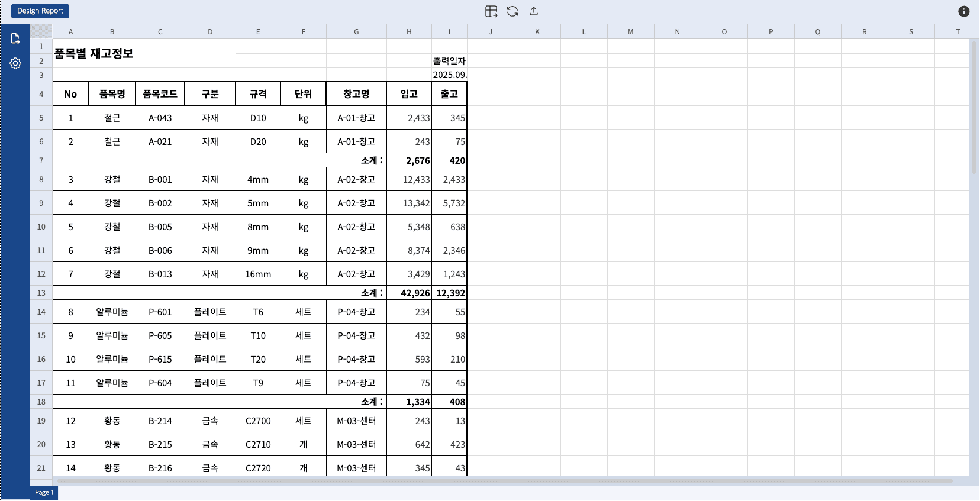Click the cell 'D20'
The height and width of the screenshot is (501, 980).
[258, 141]
